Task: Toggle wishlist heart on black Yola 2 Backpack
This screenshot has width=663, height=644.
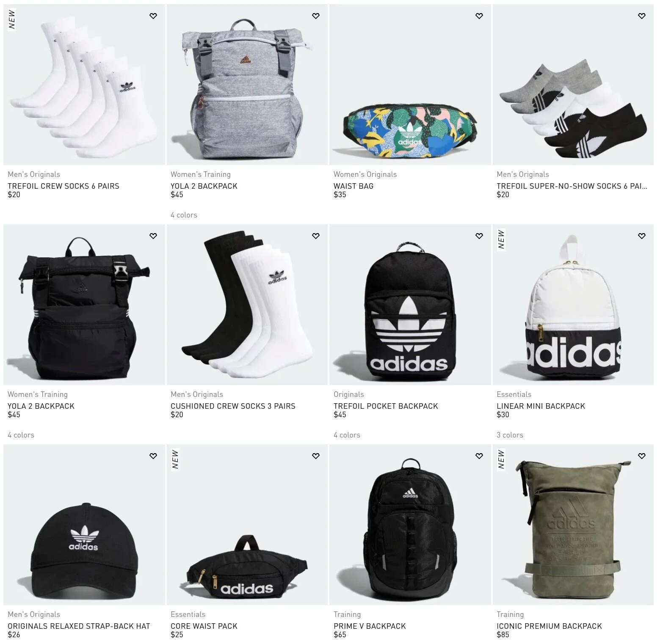Action: pos(153,236)
